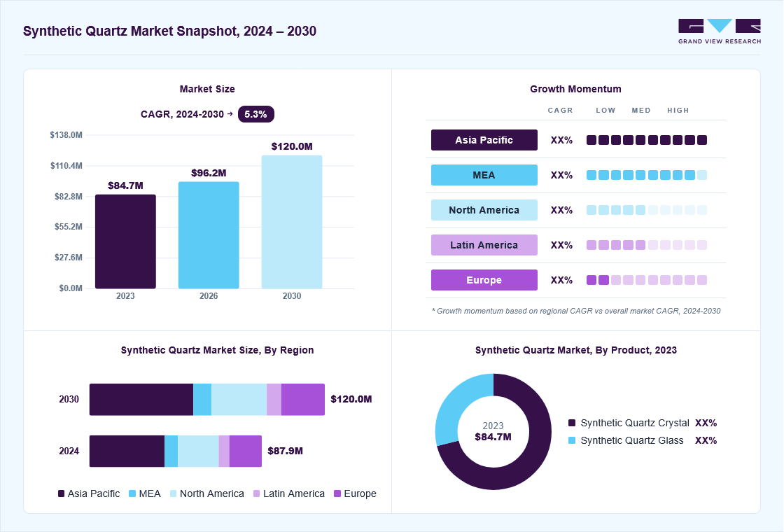Screen dimensions: 784x532
Task: Click the MEA growth momentum label
Action: [x=484, y=175]
